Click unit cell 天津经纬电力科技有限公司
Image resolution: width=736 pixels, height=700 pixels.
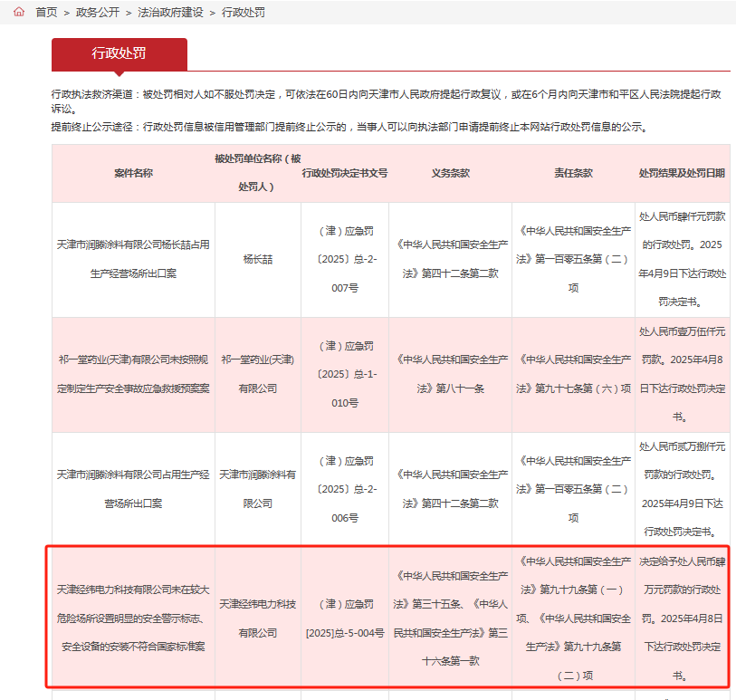(x=257, y=618)
